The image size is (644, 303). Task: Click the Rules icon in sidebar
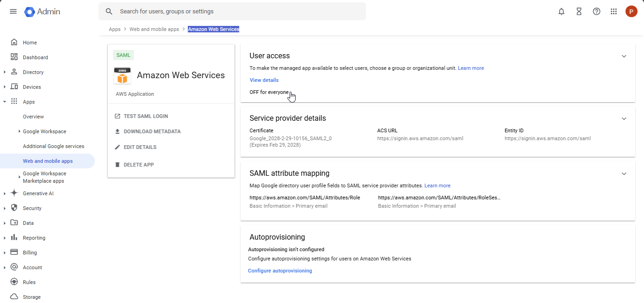[x=14, y=282]
